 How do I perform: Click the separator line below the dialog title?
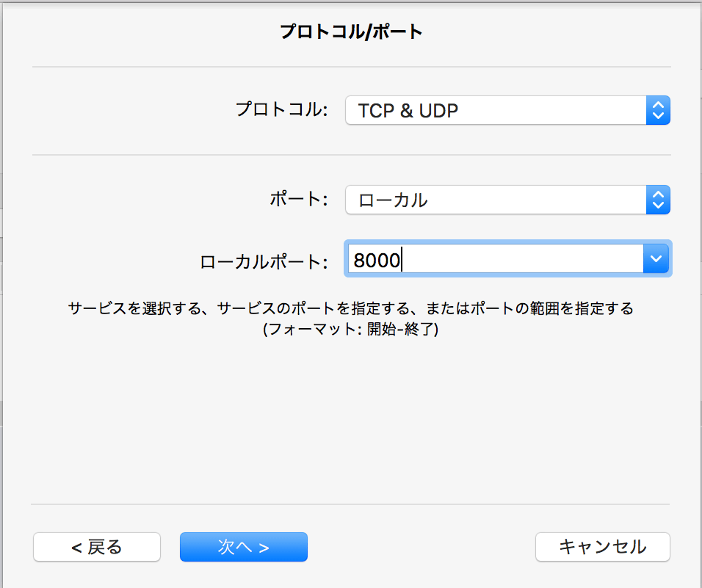click(352, 67)
